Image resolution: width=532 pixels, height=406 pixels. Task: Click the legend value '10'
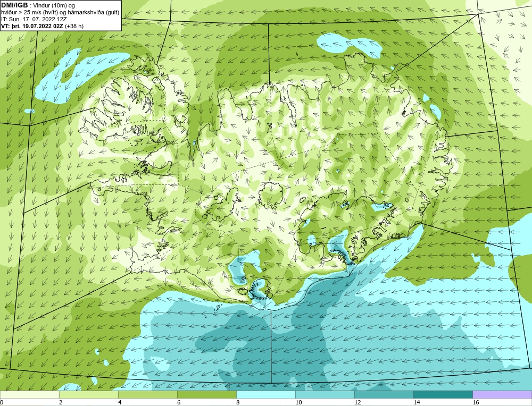pos(298,402)
